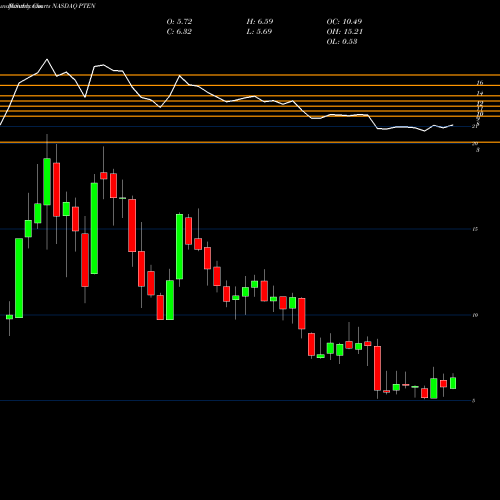Click the OC: 10.49 reading

[x=344, y=22]
